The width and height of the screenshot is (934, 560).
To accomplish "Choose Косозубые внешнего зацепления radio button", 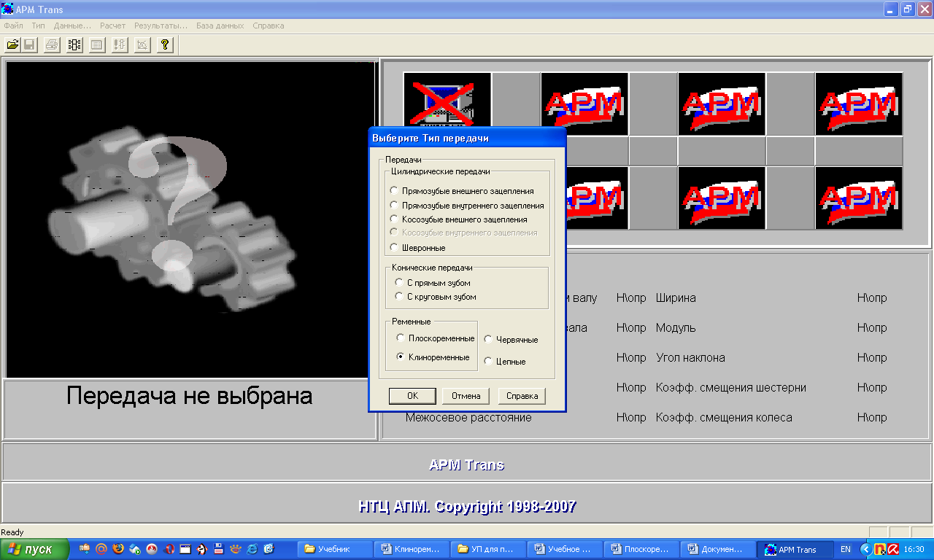I will 395,219.
